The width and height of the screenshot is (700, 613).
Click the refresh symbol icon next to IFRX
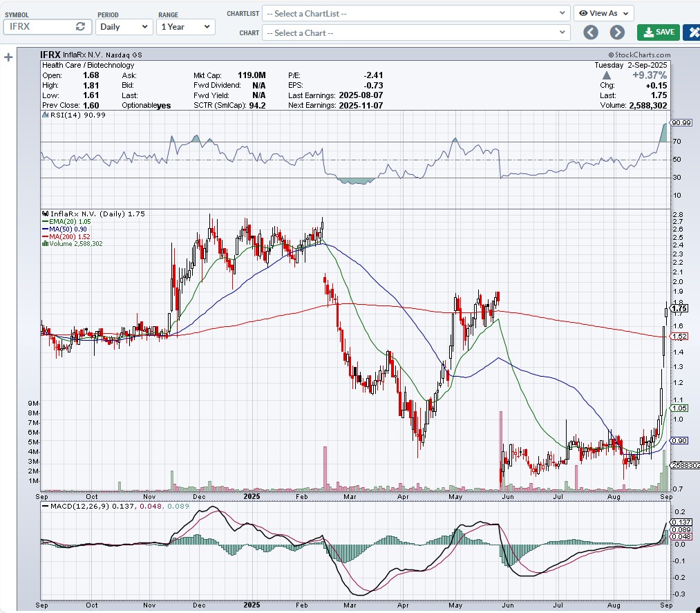80,27
